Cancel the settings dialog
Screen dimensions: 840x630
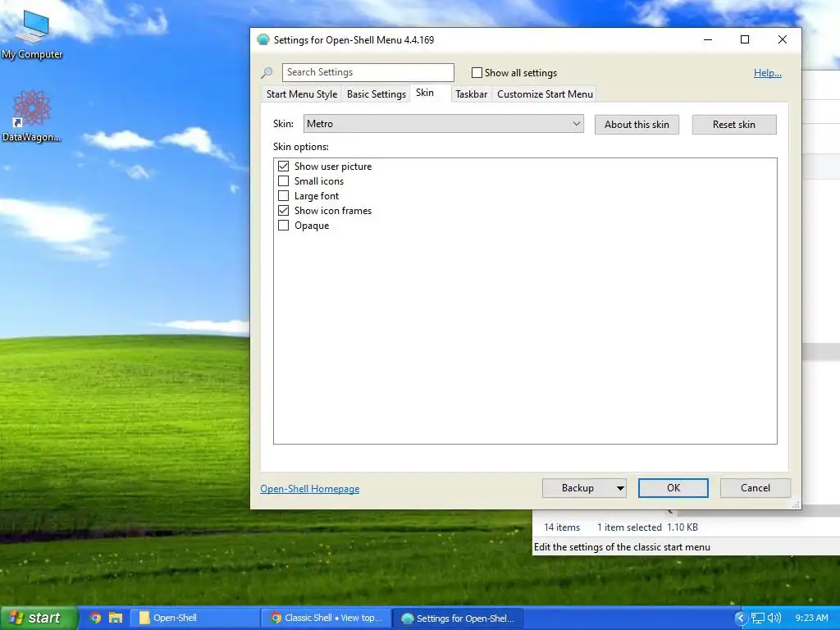756,488
